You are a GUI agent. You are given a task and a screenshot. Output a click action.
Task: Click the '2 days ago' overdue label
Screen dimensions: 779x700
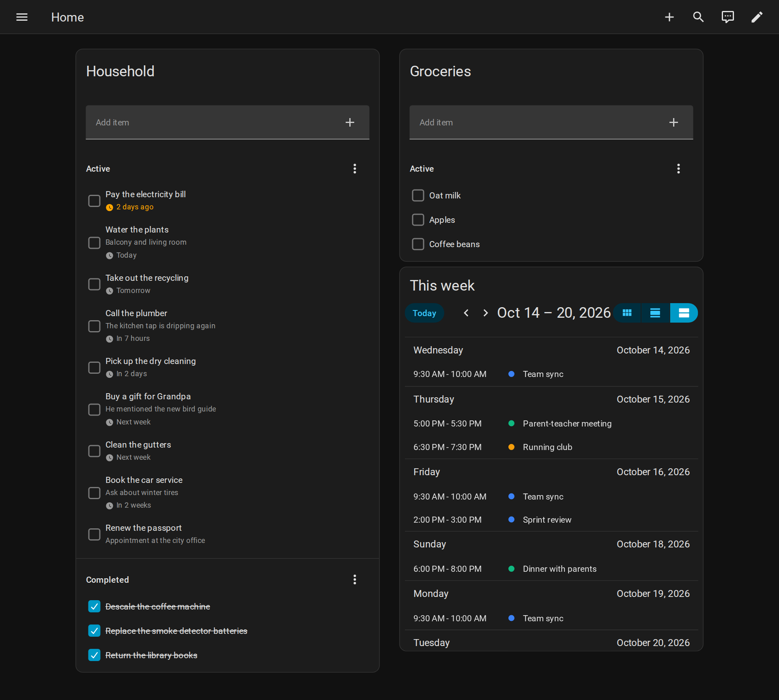point(135,207)
